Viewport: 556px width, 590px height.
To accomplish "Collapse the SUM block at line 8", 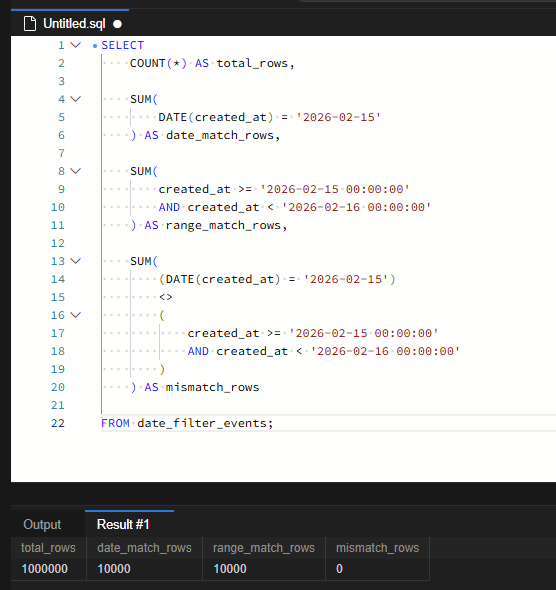I will pyautogui.click(x=76, y=171).
